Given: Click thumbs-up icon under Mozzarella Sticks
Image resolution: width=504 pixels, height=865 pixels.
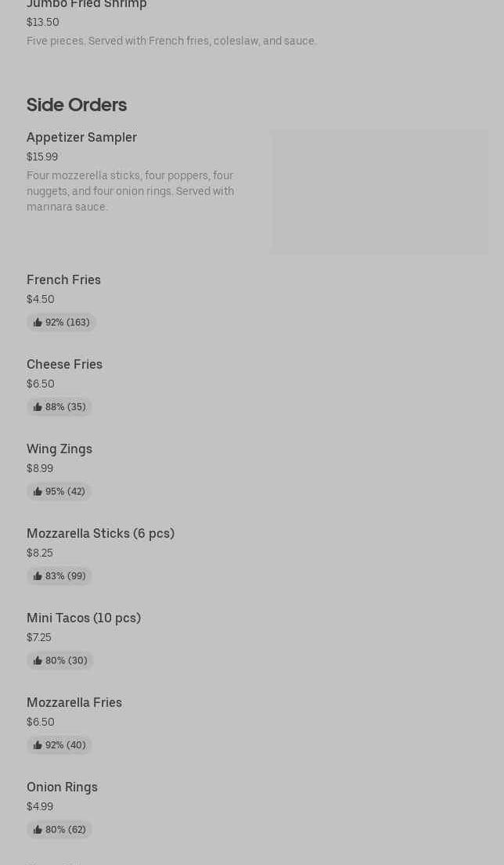Looking at the screenshot, I should [38, 576].
